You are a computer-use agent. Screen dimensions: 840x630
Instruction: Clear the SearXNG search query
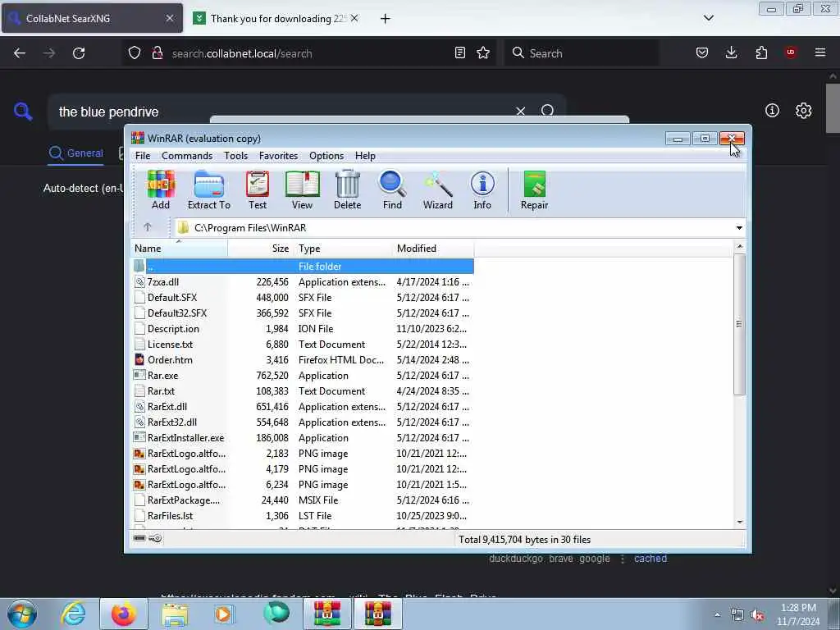pyautogui.click(x=520, y=111)
